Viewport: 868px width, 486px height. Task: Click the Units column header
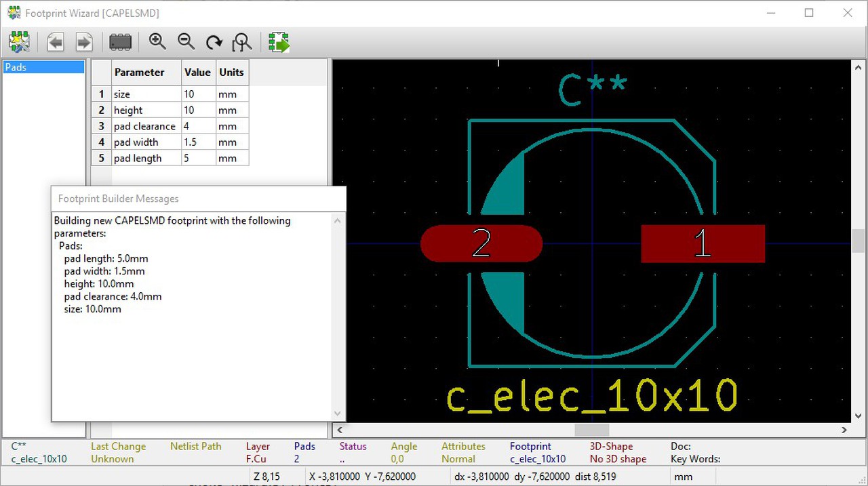click(x=232, y=73)
